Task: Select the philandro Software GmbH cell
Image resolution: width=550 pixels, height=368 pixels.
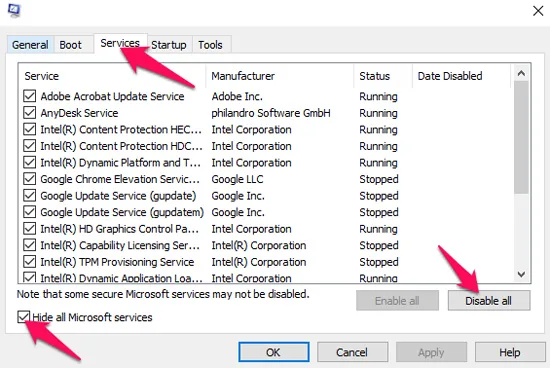Action: click(x=271, y=113)
